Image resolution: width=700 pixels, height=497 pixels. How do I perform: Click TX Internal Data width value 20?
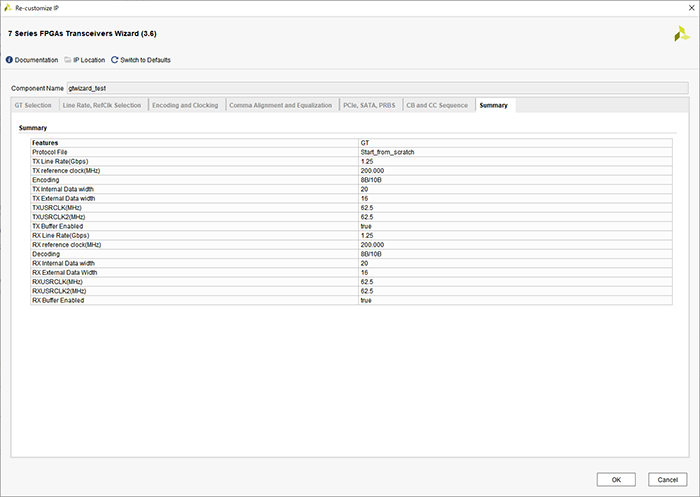pyautogui.click(x=364, y=189)
